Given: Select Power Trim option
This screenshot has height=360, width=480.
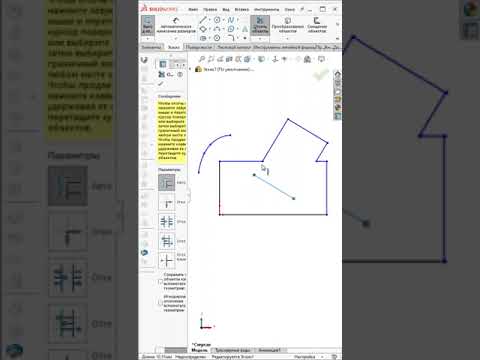Looking at the screenshot, I should 167,183.
